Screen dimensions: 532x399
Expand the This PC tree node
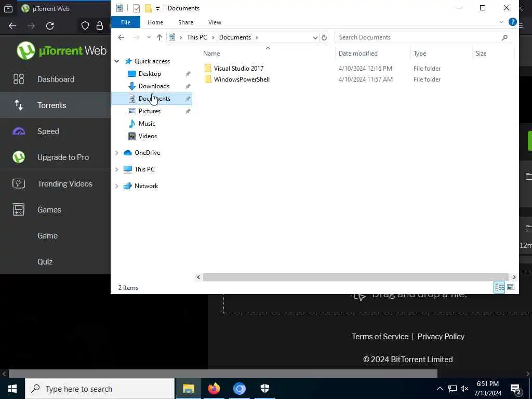[117, 169]
